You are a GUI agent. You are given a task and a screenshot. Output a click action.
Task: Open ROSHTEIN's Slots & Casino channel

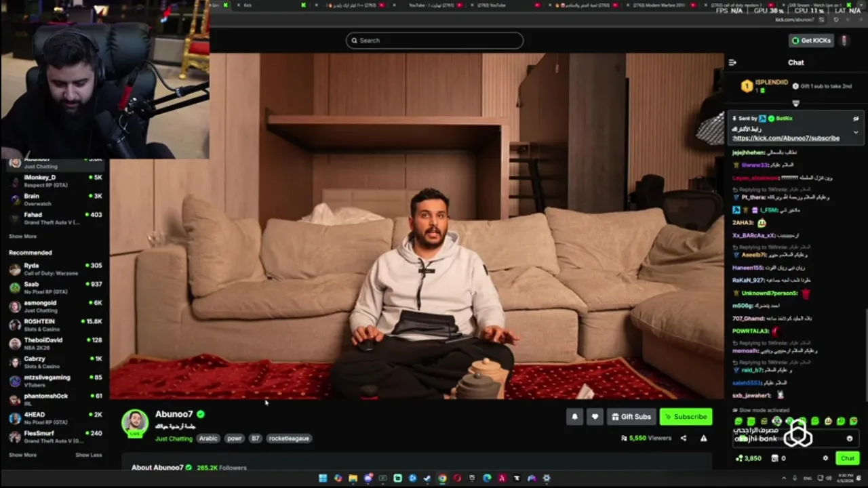54,325
